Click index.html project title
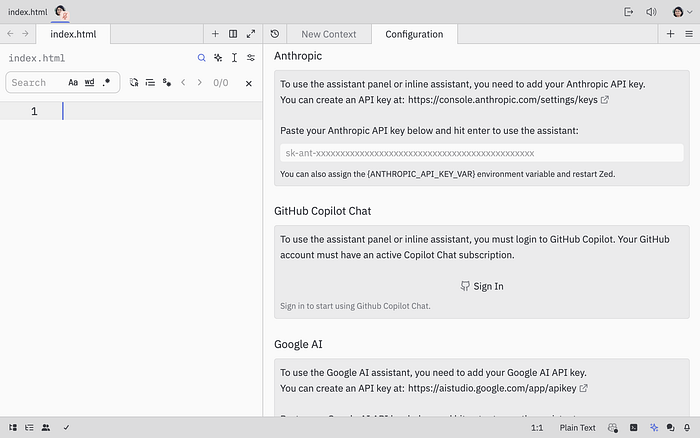This screenshot has width=700, height=438. pos(27,12)
